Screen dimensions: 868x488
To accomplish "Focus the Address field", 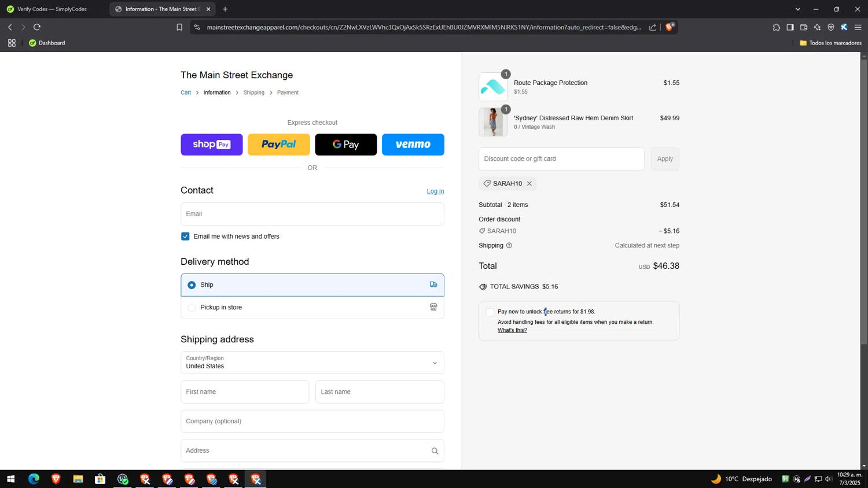I will (312, 450).
